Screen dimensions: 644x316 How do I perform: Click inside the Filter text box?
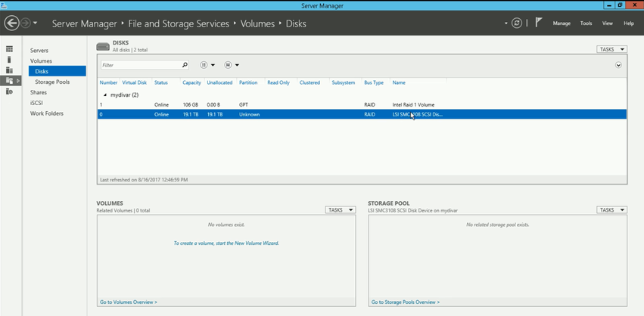coord(140,65)
